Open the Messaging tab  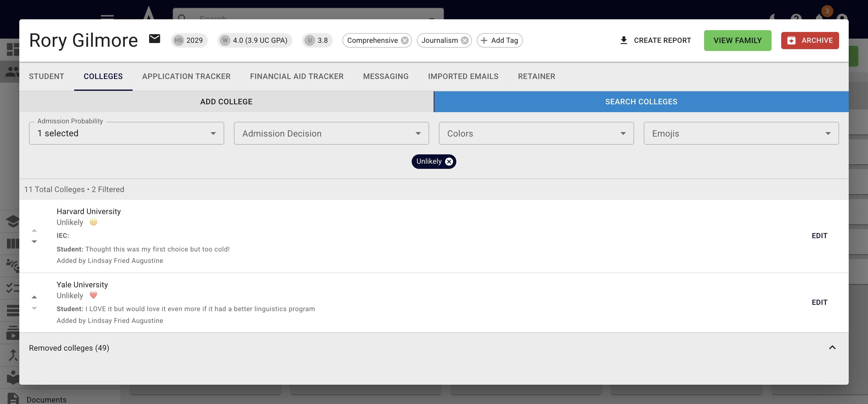pos(386,77)
